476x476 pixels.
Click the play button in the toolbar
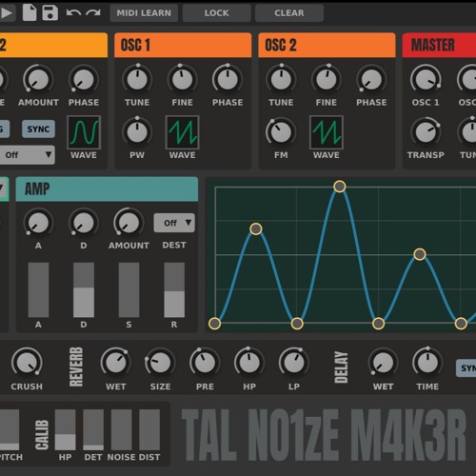[7, 13]
